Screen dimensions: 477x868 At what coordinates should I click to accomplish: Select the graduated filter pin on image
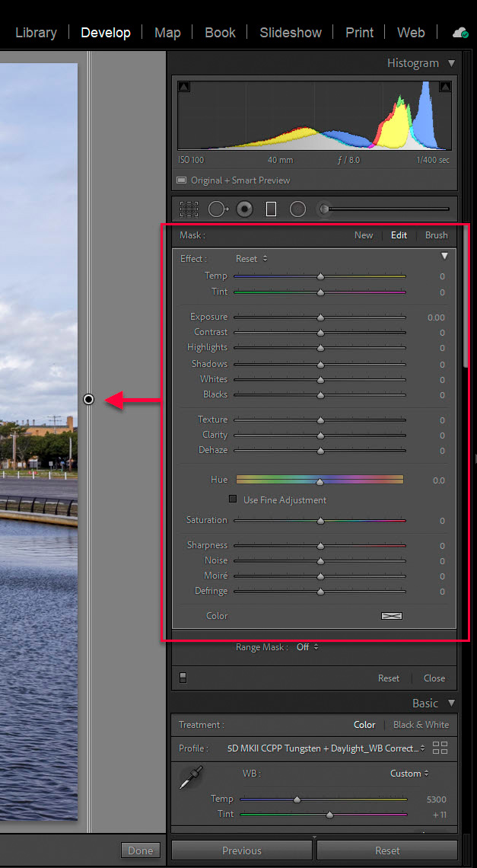click(88, 399)
